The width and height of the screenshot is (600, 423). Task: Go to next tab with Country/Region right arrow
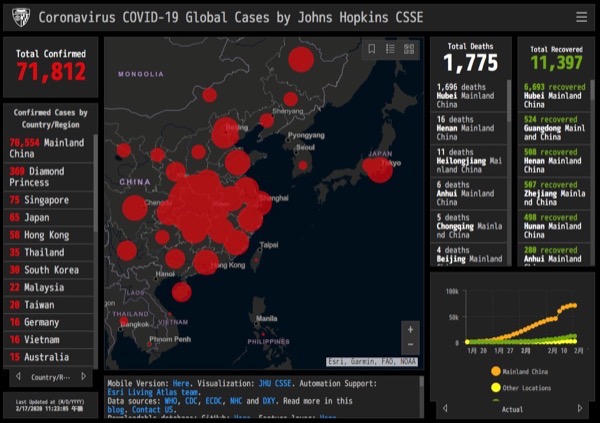tap(83, 376)
